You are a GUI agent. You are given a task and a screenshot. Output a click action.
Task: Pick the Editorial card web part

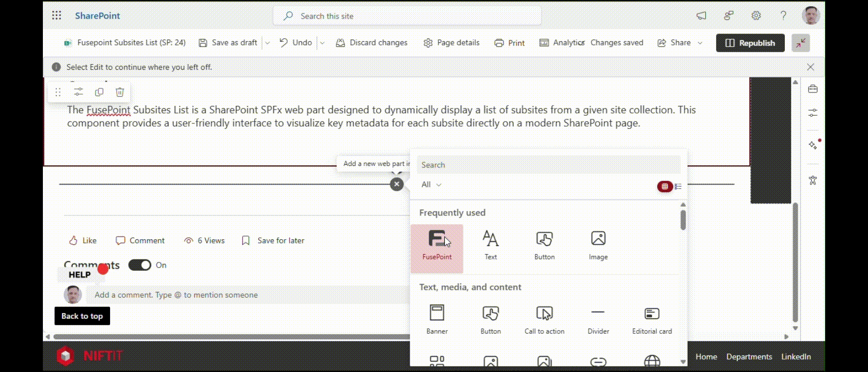[x=652, y=319]
